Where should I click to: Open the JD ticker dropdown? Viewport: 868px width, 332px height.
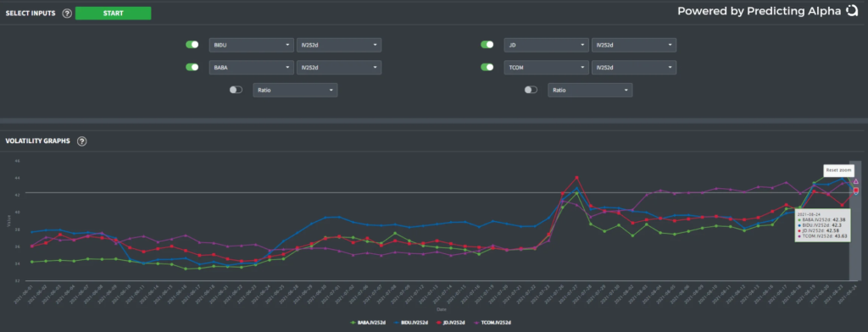tap(547, 45)
